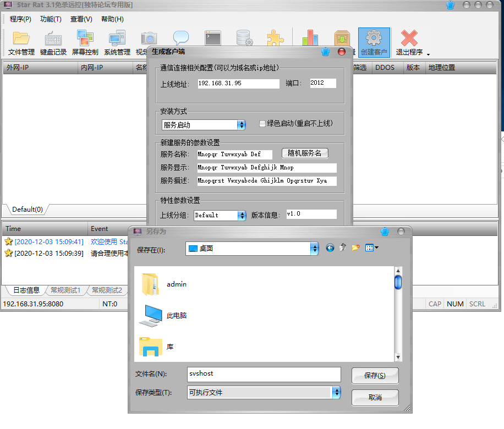Toggle 绿色启动(重启不上线) checkbox
This screenshot has height=429, width=504.
[x=262, y=123]
